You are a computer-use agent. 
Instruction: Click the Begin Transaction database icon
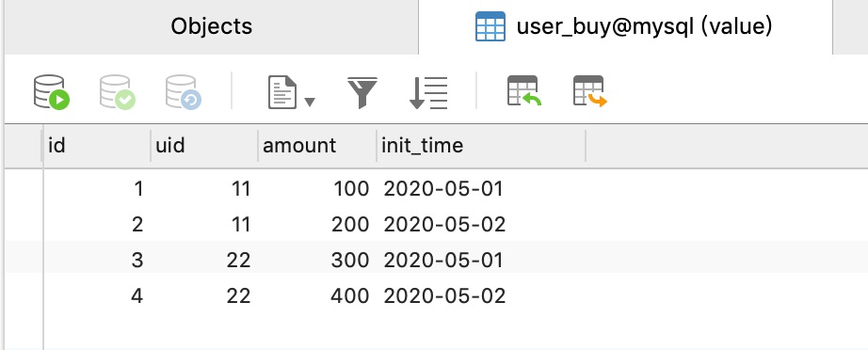(52, 92)
